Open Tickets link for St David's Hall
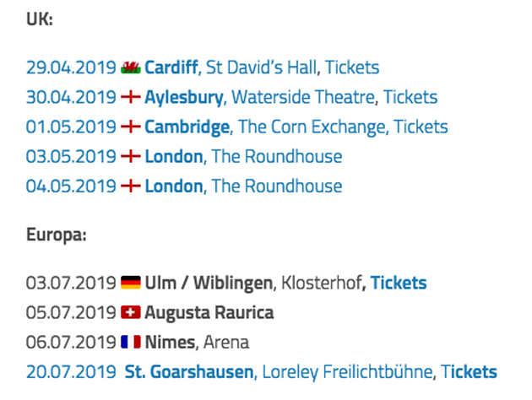532x400 pixels. [x=352, y=68]
